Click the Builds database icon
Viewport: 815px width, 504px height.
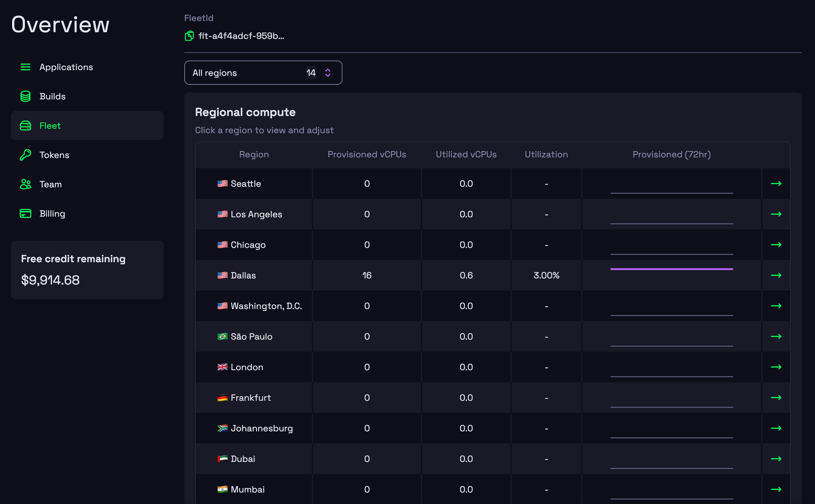tap(26, 96)
